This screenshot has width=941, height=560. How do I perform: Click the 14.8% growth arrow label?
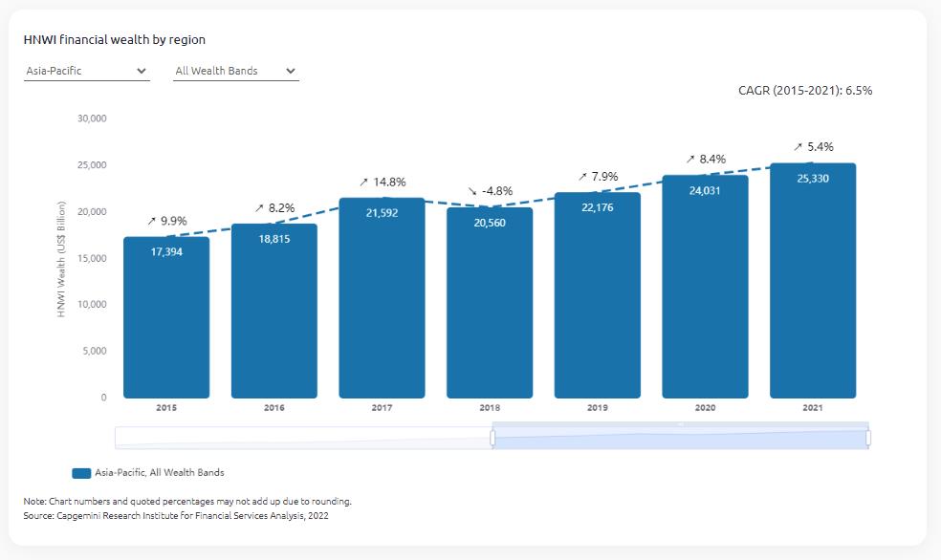(x=383, y=182)
